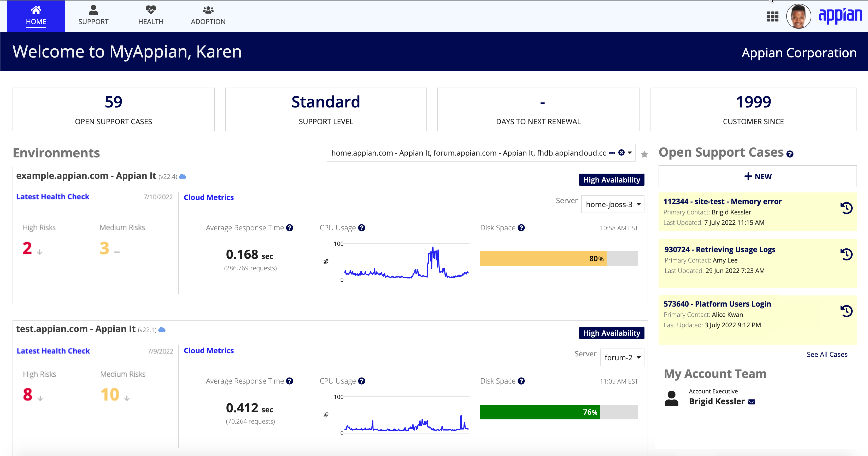
Task: Click the SUPPORT tab
Action: click(x=93, y=15)
